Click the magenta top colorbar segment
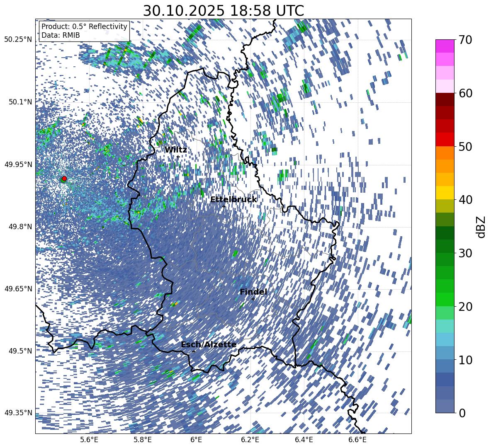The image size is (491, 448). [x=445, y=46]
